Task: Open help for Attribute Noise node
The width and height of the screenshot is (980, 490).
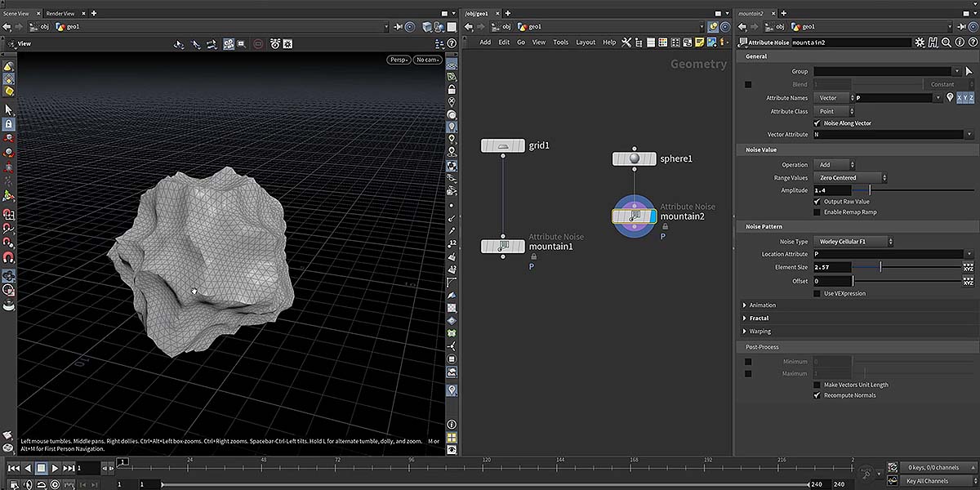Action: pyautogui.click(x=971, y=42)
